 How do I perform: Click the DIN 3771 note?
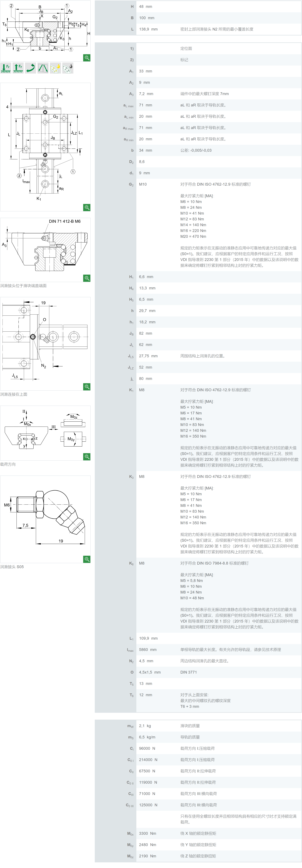coord(189,672)
